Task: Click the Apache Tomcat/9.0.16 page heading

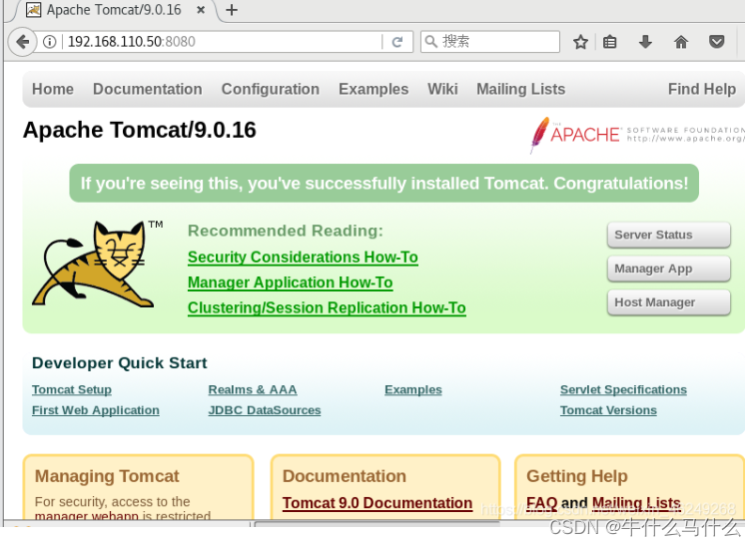Action: (140, 130)
